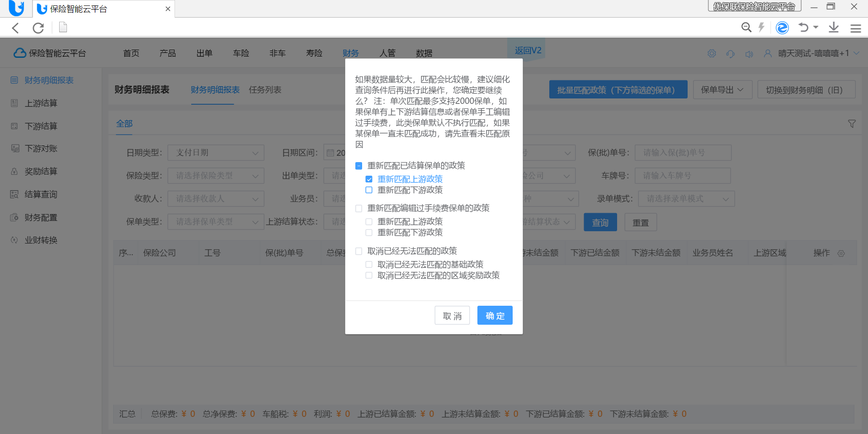
Task: Expand the 保单导出 dropdown button
Action: [x=722, y=90]
